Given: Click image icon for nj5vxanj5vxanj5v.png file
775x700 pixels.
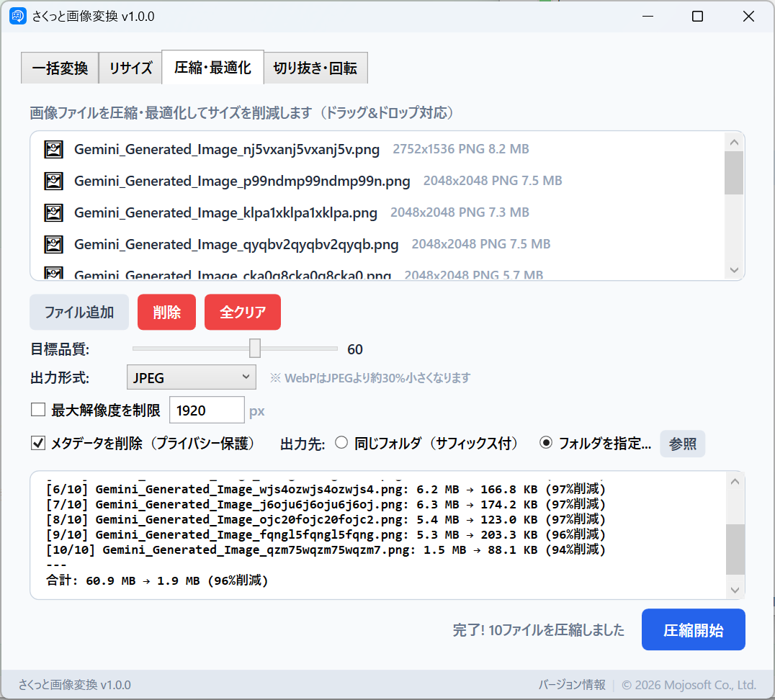Looking at the screenshot, I should (x=53, y=150).
